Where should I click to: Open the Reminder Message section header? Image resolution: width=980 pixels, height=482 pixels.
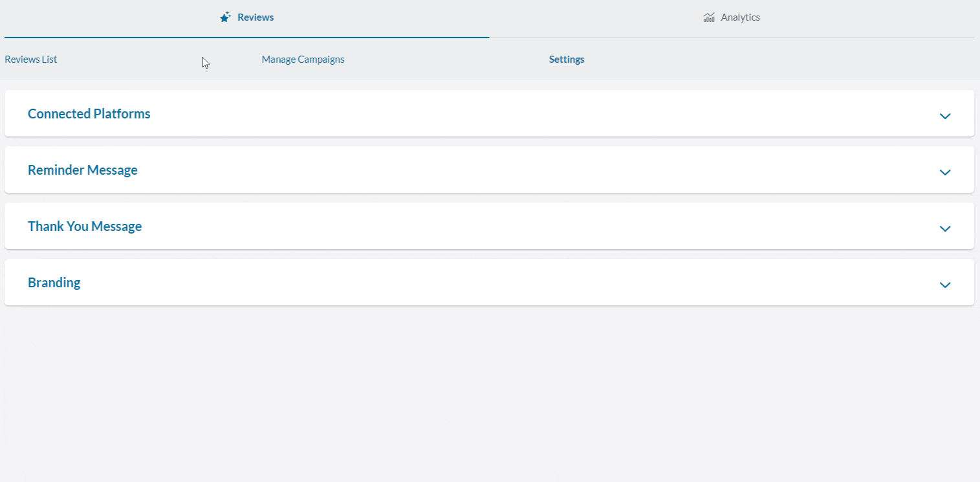[82, 170]
